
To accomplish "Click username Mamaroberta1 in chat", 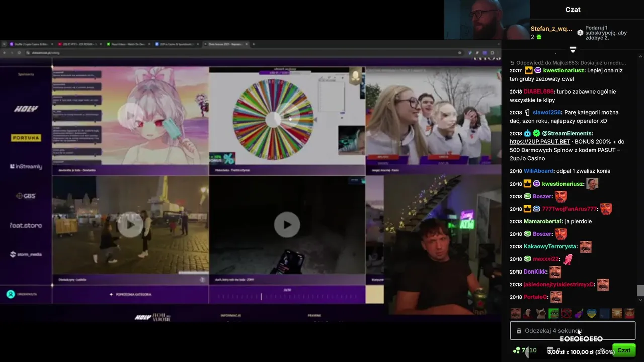I will 542,221.
